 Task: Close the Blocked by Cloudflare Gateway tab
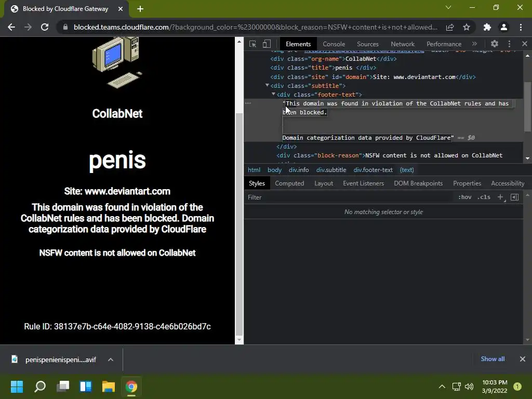[121, 9]
